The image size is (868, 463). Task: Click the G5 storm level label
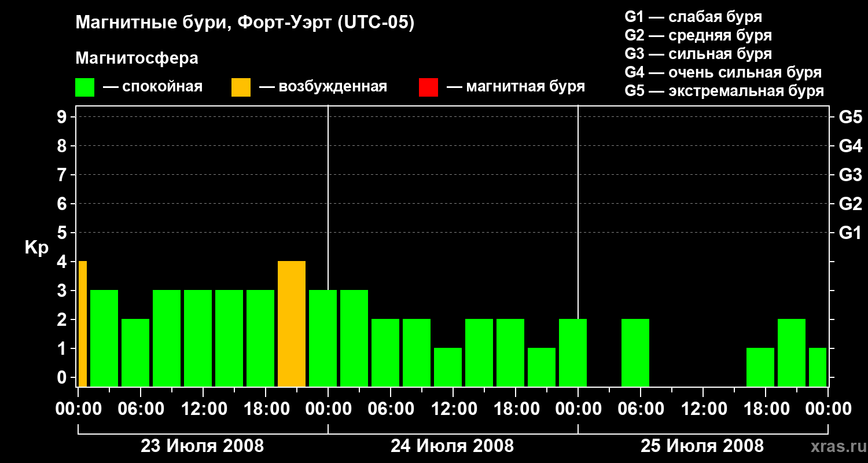(x=850, y=117)
